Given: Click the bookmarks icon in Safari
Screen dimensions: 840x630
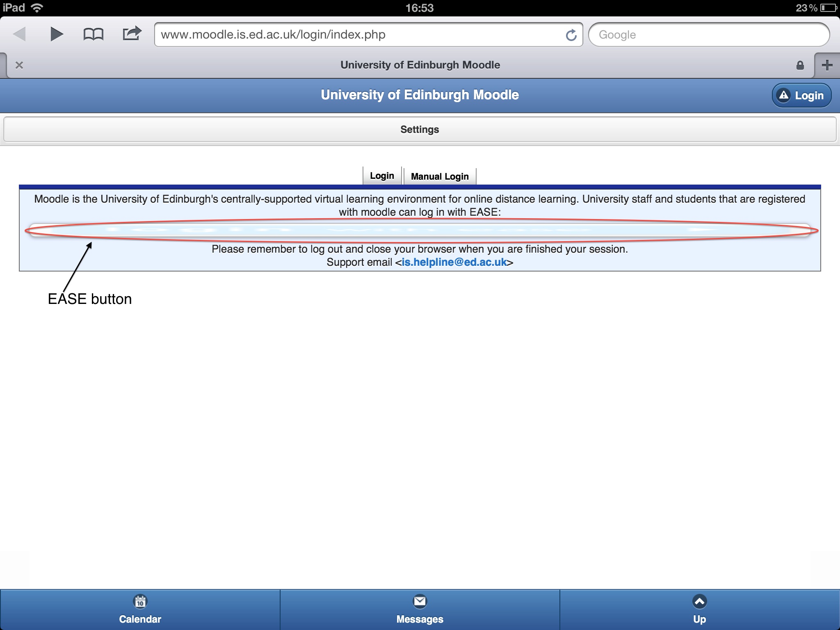Looking at the screenshot, I should coord(93,34).
